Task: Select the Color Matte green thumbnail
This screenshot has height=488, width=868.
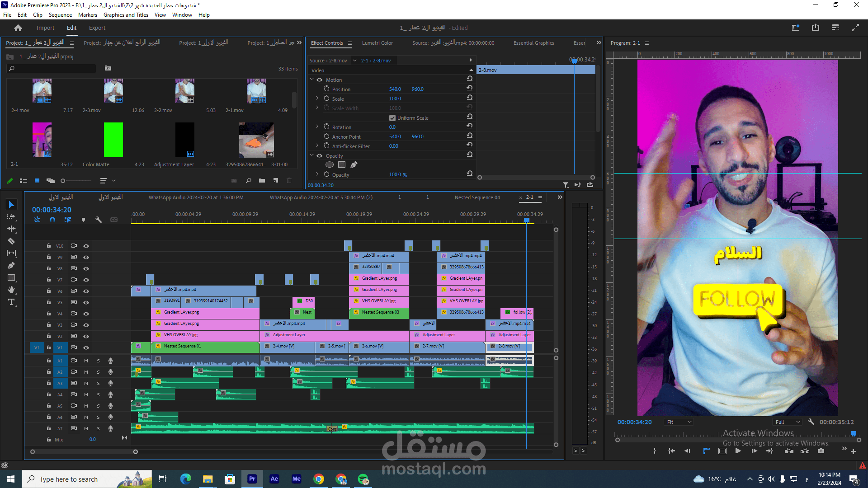Action: [x=113, y=140]
